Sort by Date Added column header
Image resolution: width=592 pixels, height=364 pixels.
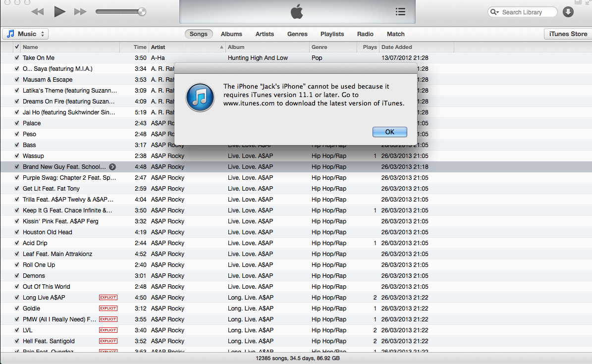pos(417,47)
